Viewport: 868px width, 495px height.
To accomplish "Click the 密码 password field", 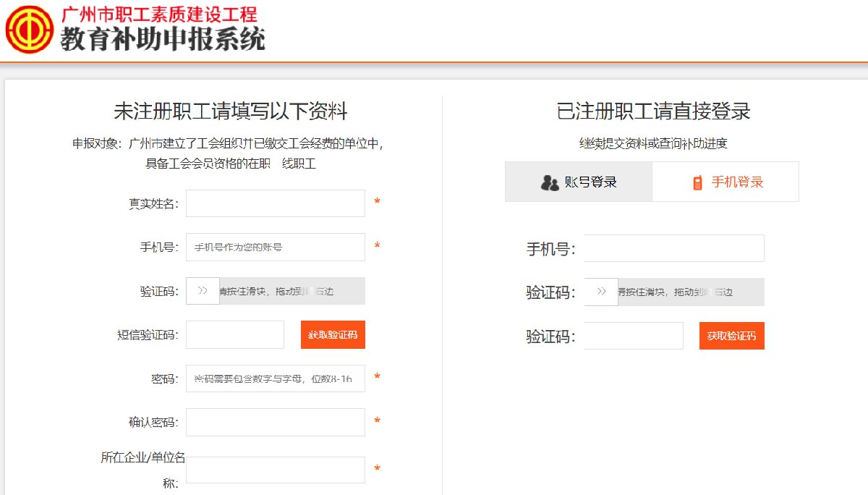I will coord(275,378).
